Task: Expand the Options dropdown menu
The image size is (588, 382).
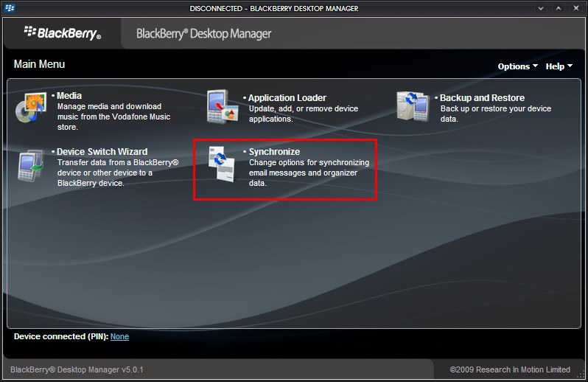Action: point(517,66)
